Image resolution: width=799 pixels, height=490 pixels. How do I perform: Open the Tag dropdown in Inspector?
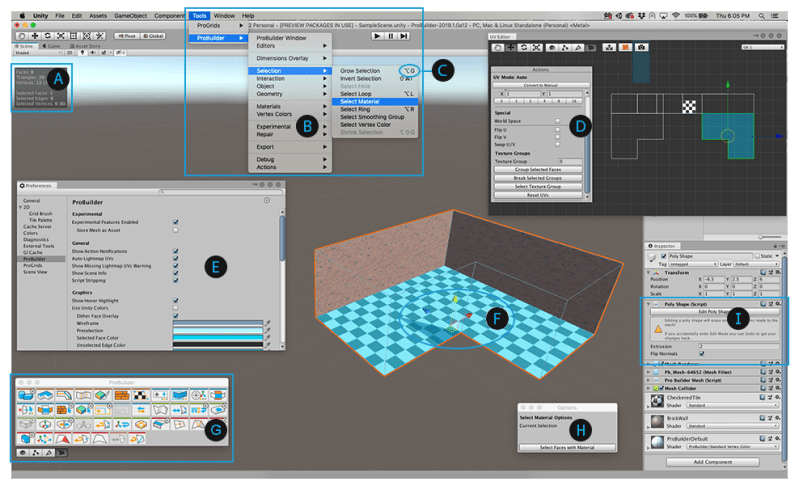point(694,264)
